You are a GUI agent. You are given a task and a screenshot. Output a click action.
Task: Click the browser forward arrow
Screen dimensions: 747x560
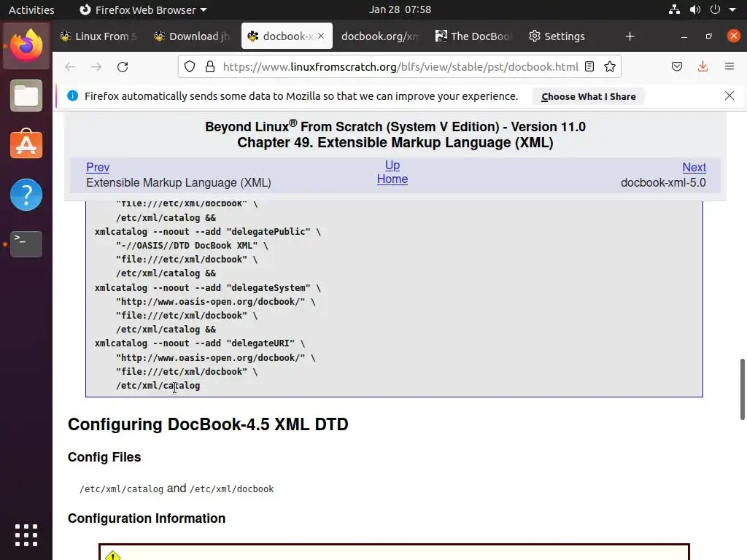tap(96, 66)
